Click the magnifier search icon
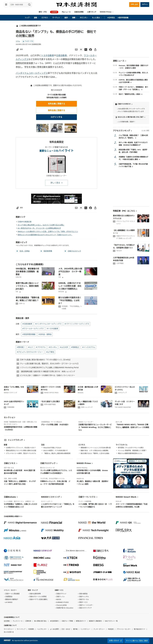The image size is (153, 644). tap(29, 5)
